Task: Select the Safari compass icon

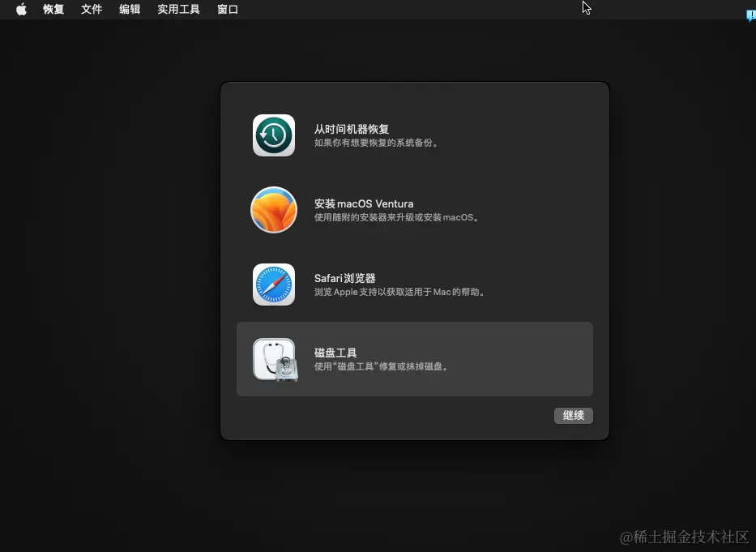Action: pos(274,285)
